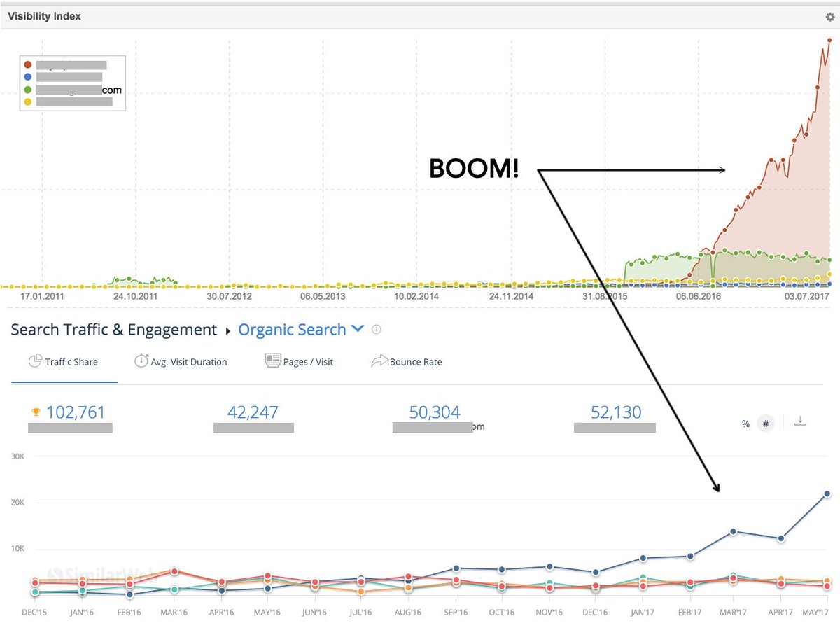Image resolution: width=840 pixels, height=628 pixels.
Task: Click the blue legend dot
Action: 28,77
